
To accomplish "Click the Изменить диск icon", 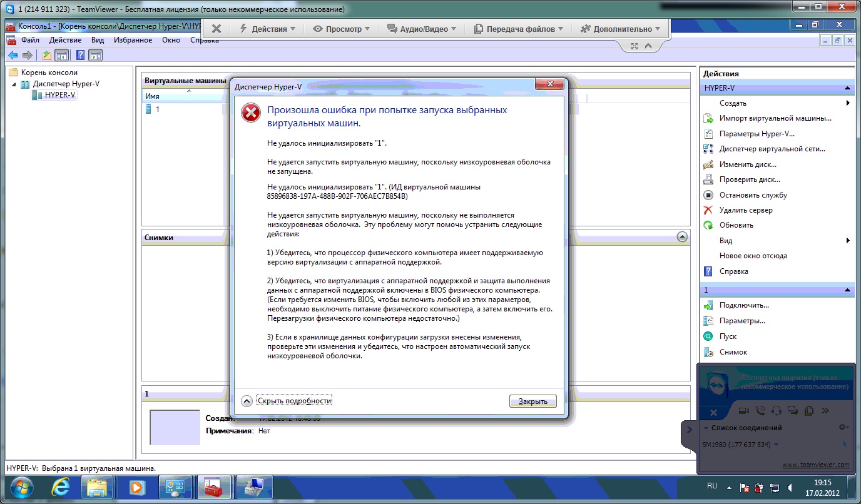I will point(708,164).
